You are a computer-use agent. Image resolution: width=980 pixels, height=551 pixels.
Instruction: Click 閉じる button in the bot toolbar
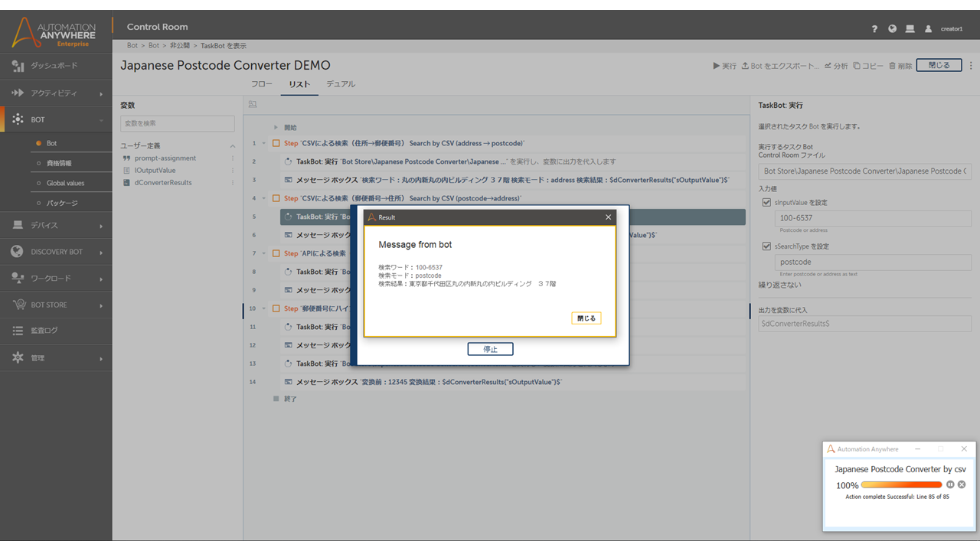(939, 66)
